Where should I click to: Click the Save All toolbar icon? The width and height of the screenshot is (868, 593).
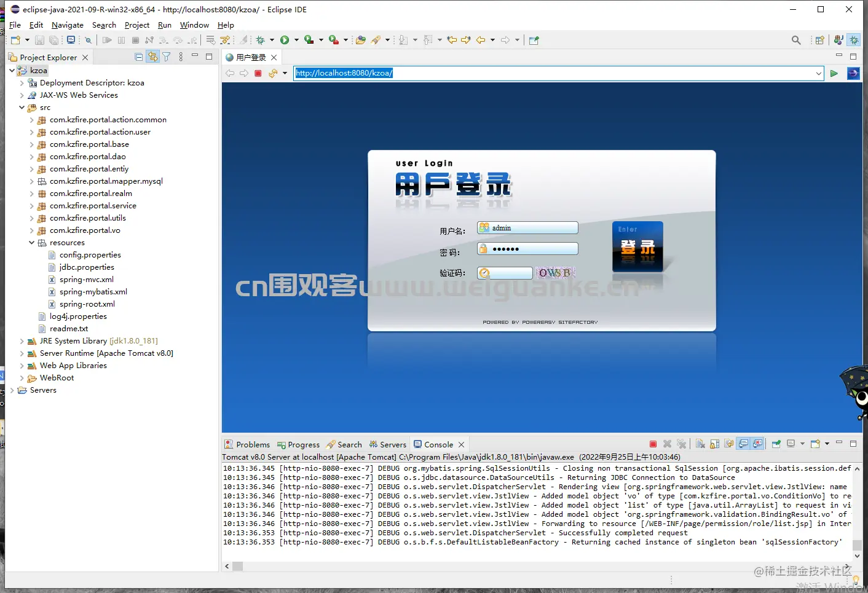click(x=54, y=40)
